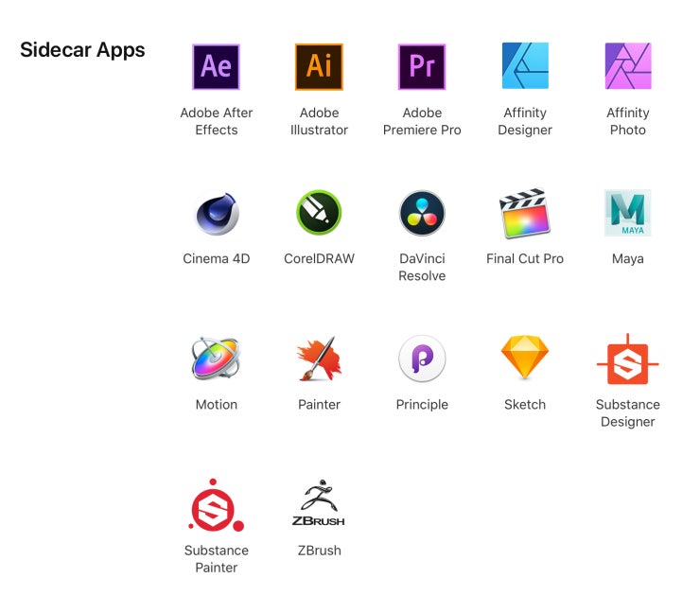Open the Adobe After Effects icon
The height and width of the screenshot is (595, 700).
click(x=216, y=66)
